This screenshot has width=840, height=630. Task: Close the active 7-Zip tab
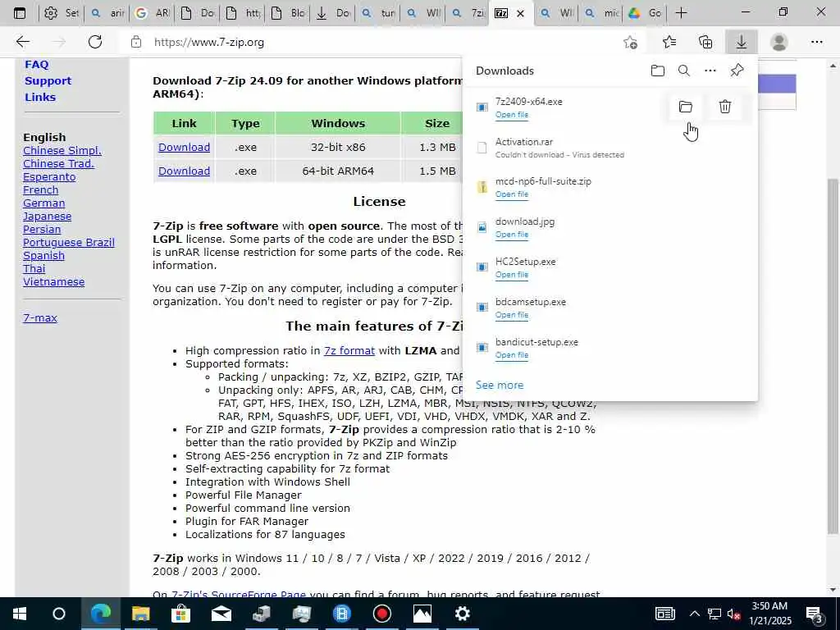coord(520,13)
